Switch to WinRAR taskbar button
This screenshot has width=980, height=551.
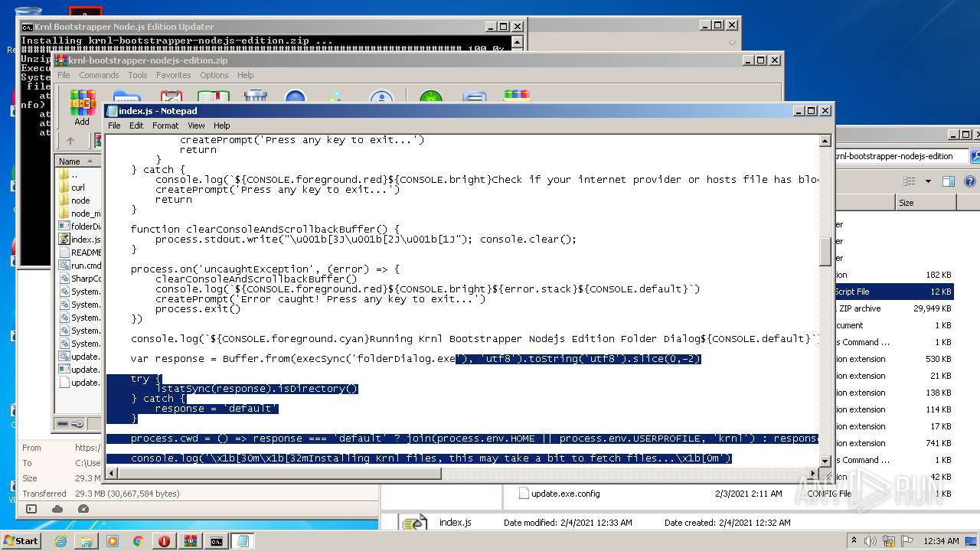click(191, 541)
